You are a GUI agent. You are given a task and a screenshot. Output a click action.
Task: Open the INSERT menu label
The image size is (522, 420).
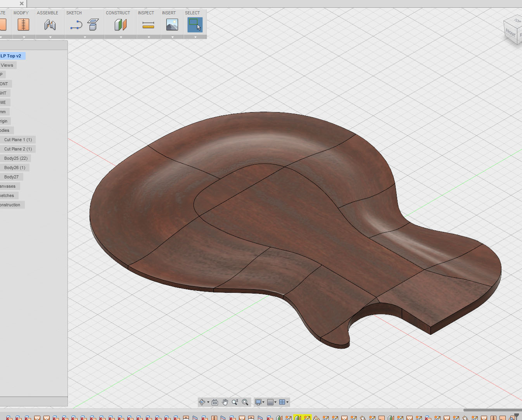(x=169, y=13)
